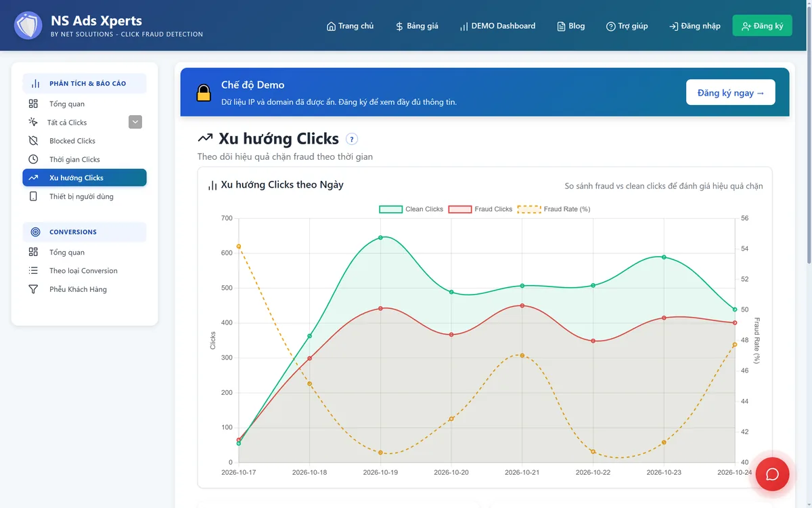The width and height of the screenshot is (812, 508).
Task: Open Trợ giúp in the top navigation
Action: pos(627,26)
